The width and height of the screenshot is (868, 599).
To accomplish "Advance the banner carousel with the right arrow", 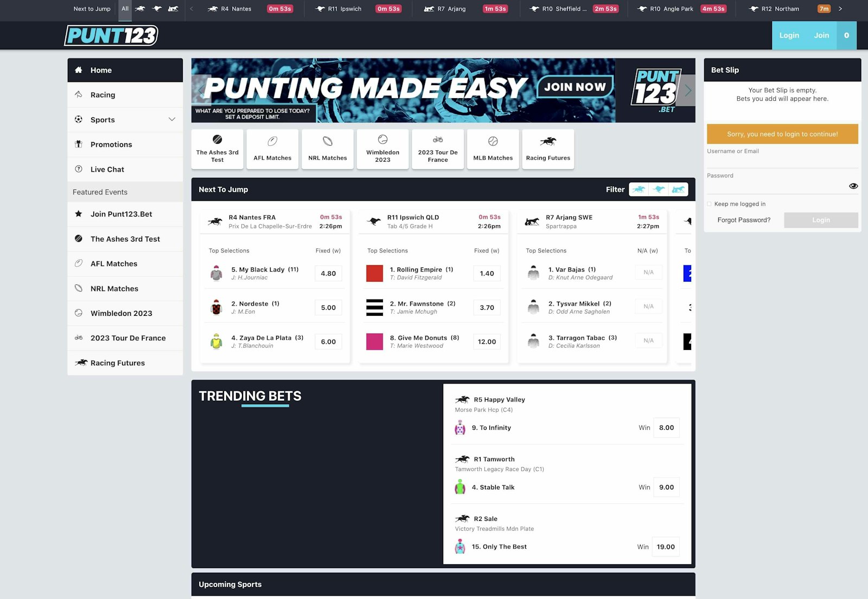I will click(688, 91).
